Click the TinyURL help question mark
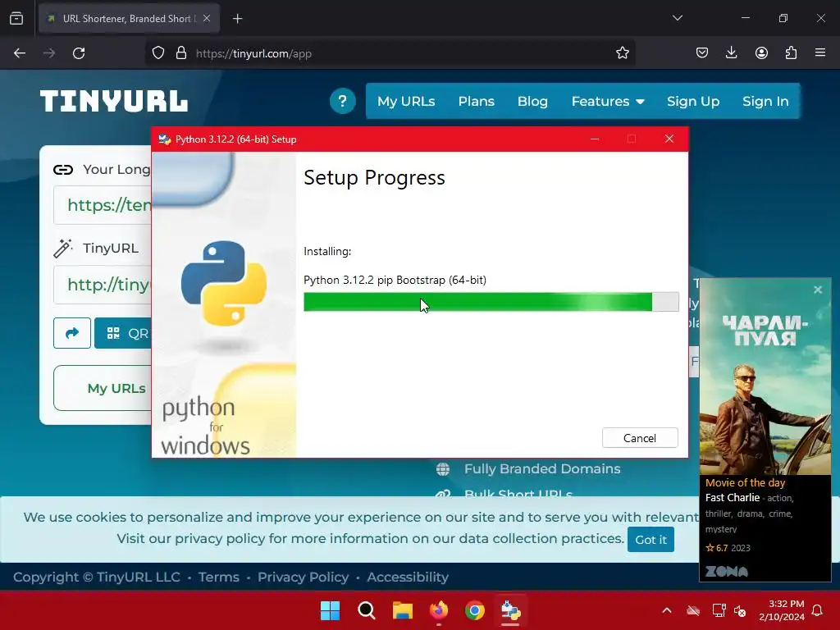The image size is (840, 630). [342, 101]
